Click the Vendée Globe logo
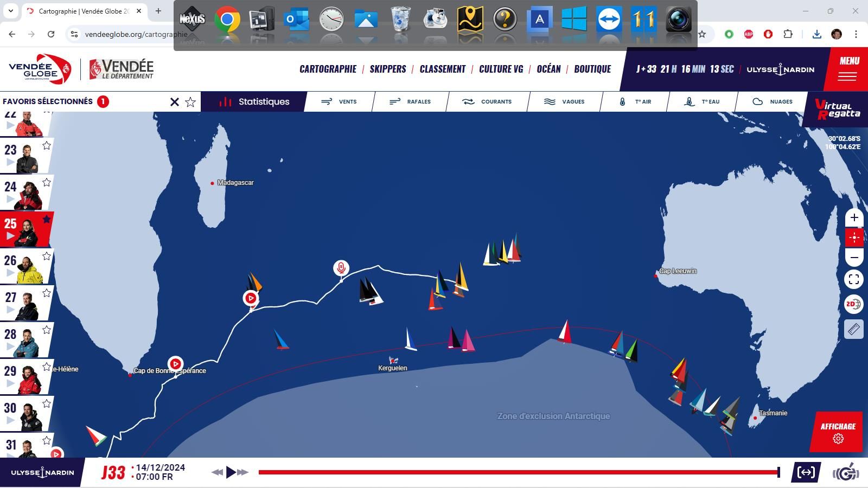Image resolution: width=868 pixels, height=488 pixels. click(x=40, y=69)
